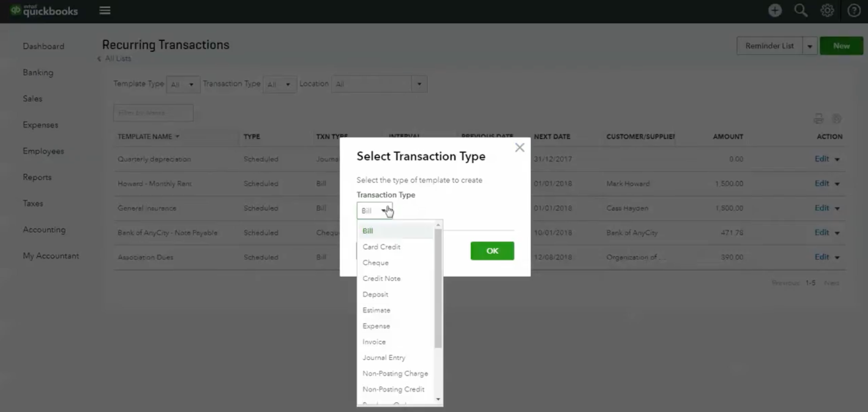
Task: Open the Create plus icon
Action: click(775, 10)
